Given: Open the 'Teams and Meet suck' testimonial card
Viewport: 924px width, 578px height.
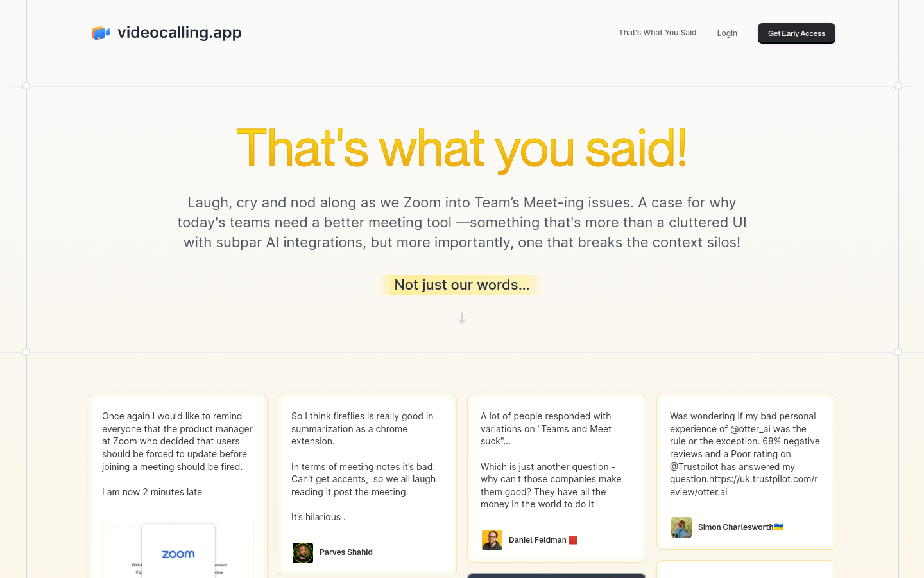Looking at the screenshot, I should pyautogui.click(x=556, y=478).
